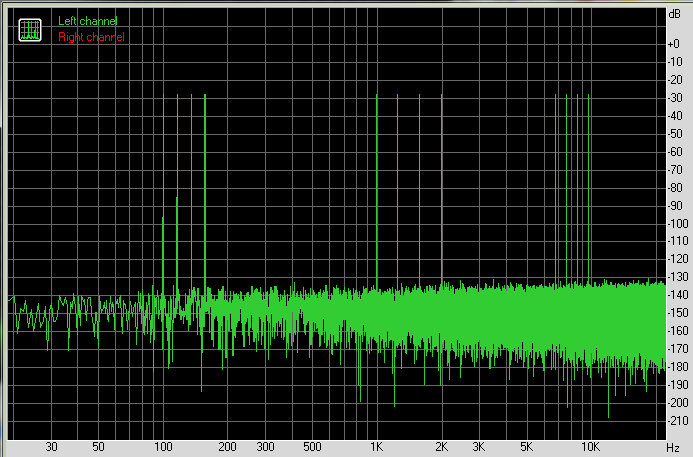
Task: Click the '-100' dB scale value
Action: tap(678, 224)
